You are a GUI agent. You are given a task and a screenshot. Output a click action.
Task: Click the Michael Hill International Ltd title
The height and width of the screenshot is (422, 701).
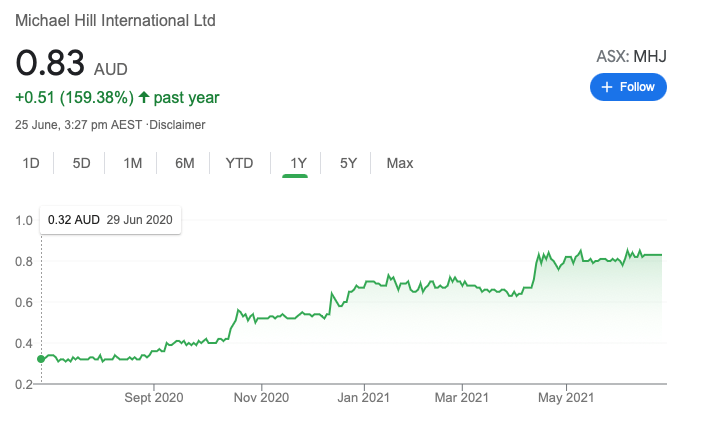115,20
